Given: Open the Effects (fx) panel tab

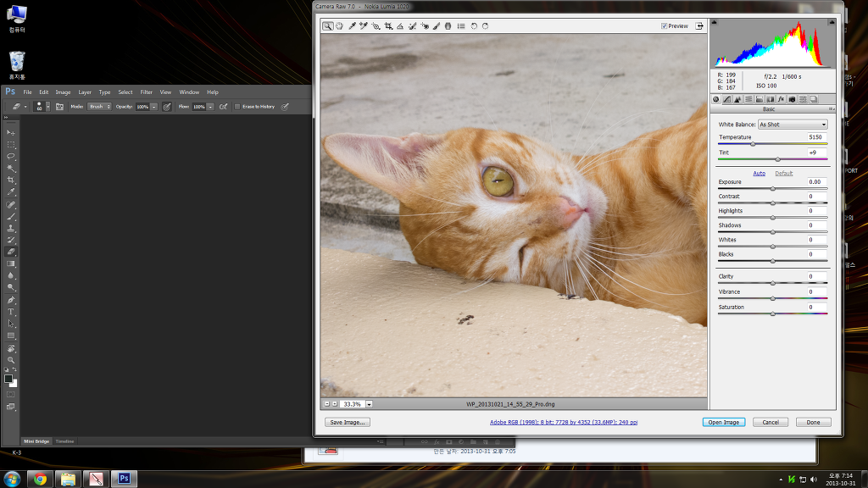Looking at the screenshot, I should [x=781, y=99].
